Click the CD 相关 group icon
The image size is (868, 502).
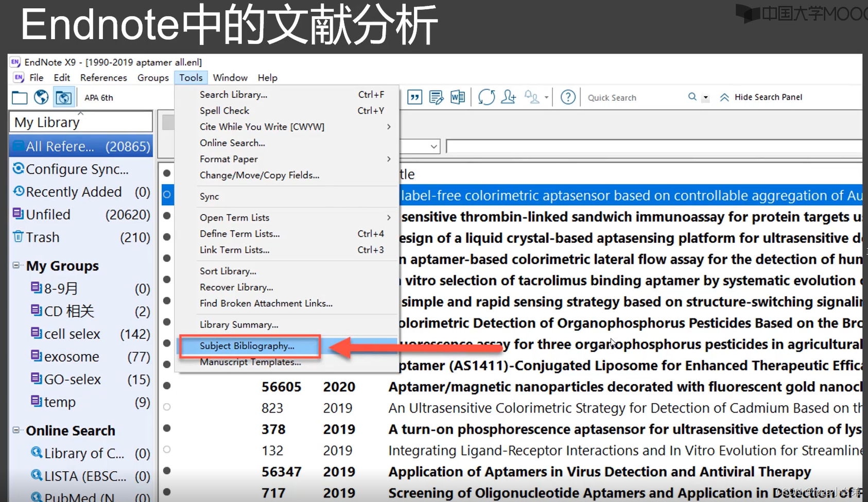[37, 310]
